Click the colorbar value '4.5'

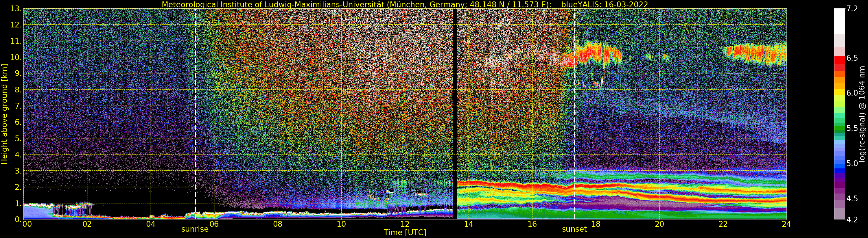(x=852, y=198)
